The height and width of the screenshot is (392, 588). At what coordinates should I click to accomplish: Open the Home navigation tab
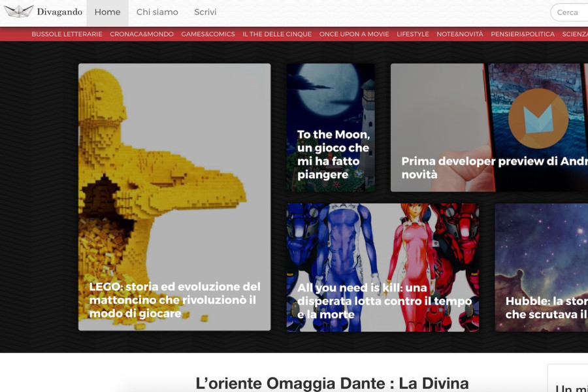(107, 12)
